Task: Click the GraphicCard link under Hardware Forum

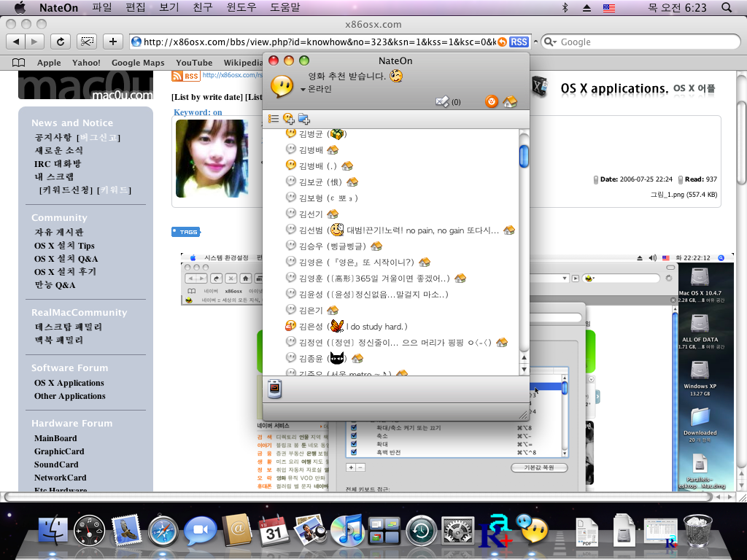Action: point(59,451)
